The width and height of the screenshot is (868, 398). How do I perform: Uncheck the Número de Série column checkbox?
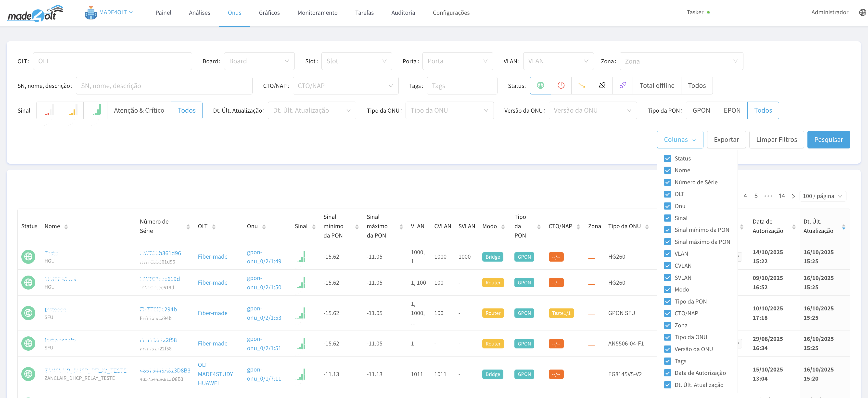(x=667, y=182)
